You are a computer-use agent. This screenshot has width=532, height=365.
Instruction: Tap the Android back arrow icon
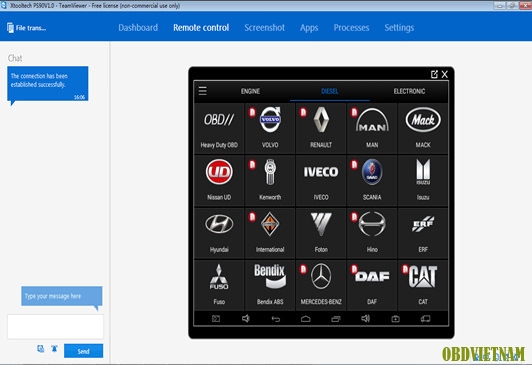276,319
